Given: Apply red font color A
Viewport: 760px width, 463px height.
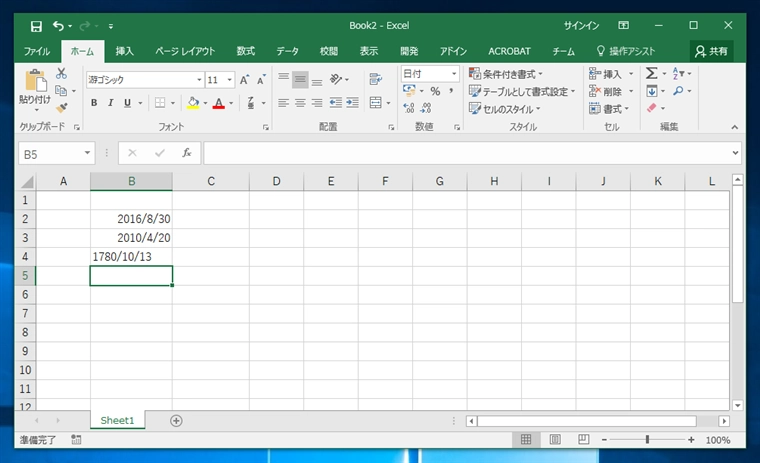Looking at the screenshot, I should (x=219, y=103).
